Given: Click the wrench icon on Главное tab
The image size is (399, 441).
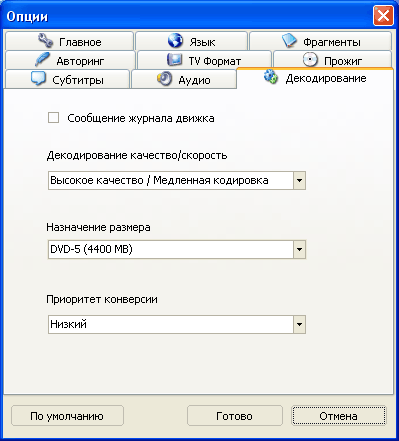Looking at the screenshot, I should tap(45, 41).
